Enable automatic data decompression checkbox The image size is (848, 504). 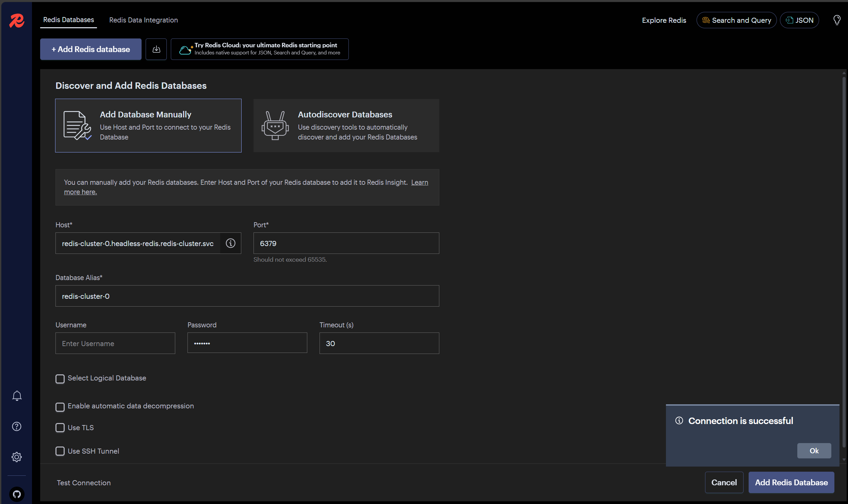(60, 407)
